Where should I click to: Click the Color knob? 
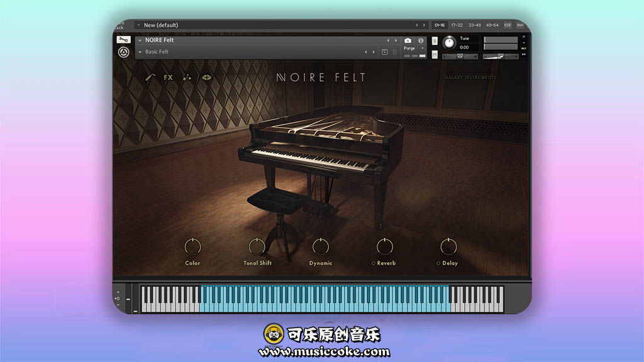(192, 246)
